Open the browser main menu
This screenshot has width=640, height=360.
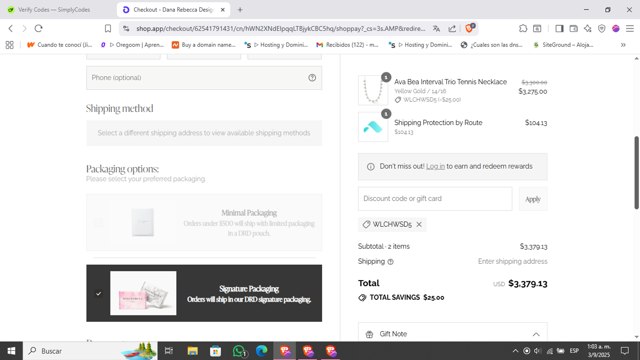[x=630, y=28]
